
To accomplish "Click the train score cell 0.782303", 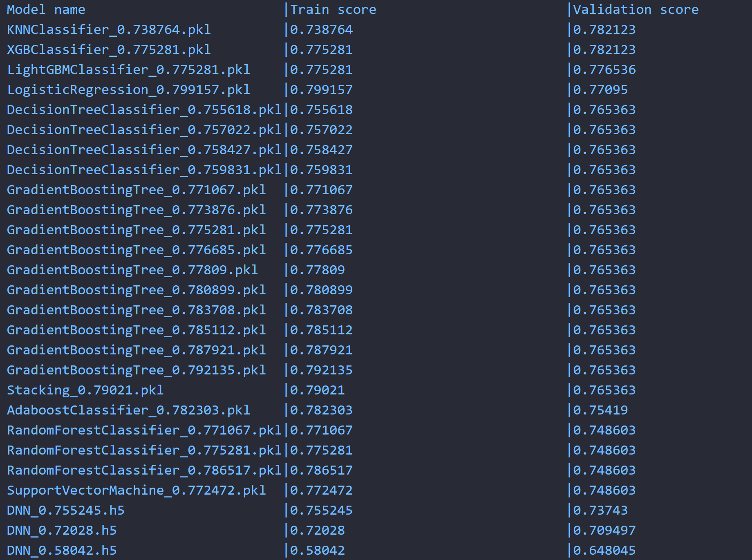I will [322, 410].
